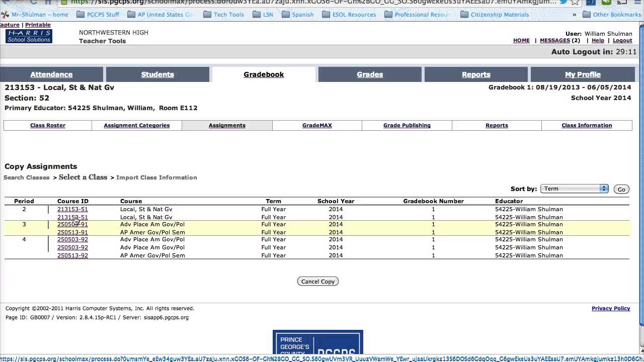Screen dimensions: 644x362
Task: Open the ESOL Resources bookmark folder
Action: point(349,15)
